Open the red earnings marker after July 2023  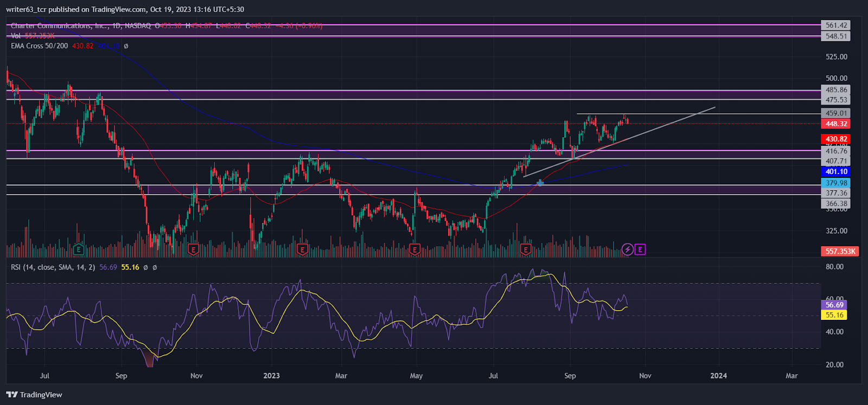tap(525, 250)
